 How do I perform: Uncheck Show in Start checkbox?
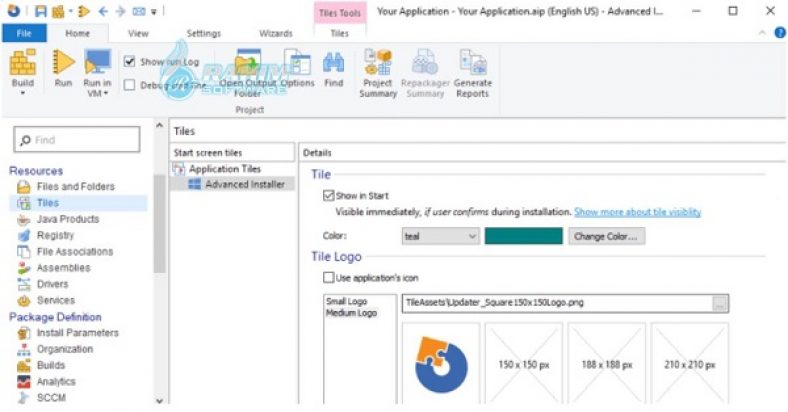tap(329, 195)
